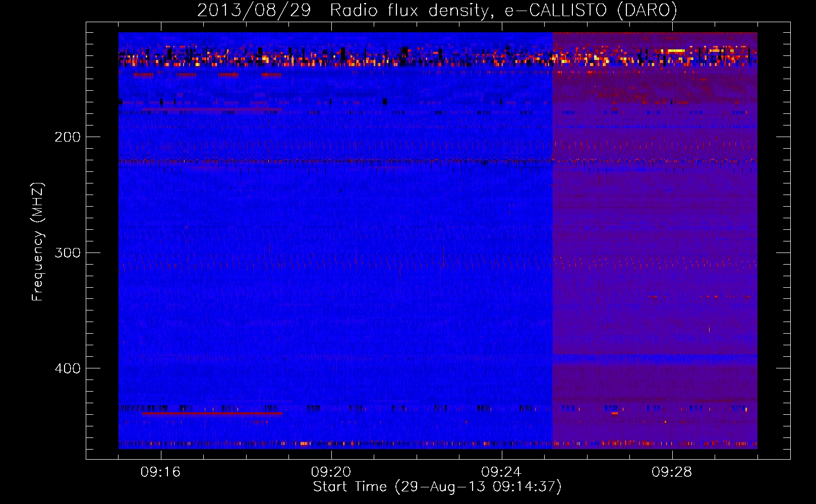Image resolution: width=816 pixels, height=504 pixels.
Task: Click the 09:16 time tick label
Action: (x=160, y=472)
